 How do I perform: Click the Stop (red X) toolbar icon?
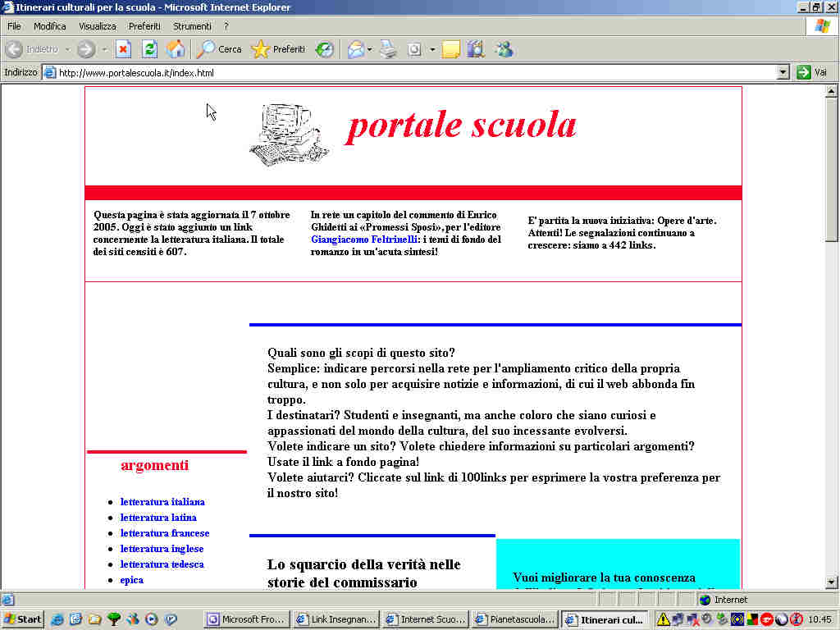pyautogui.click(x=123, y=49)
